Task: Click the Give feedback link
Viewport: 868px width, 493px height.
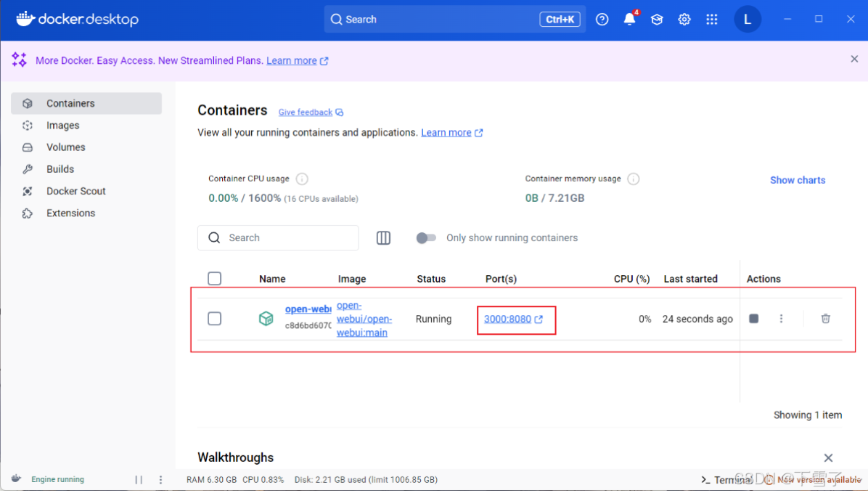Action: [305, 113]
